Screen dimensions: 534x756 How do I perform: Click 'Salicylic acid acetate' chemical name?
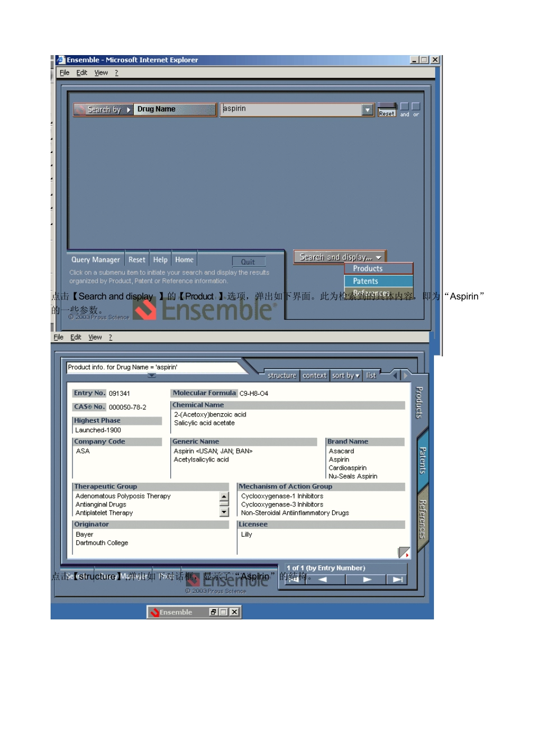205,423
